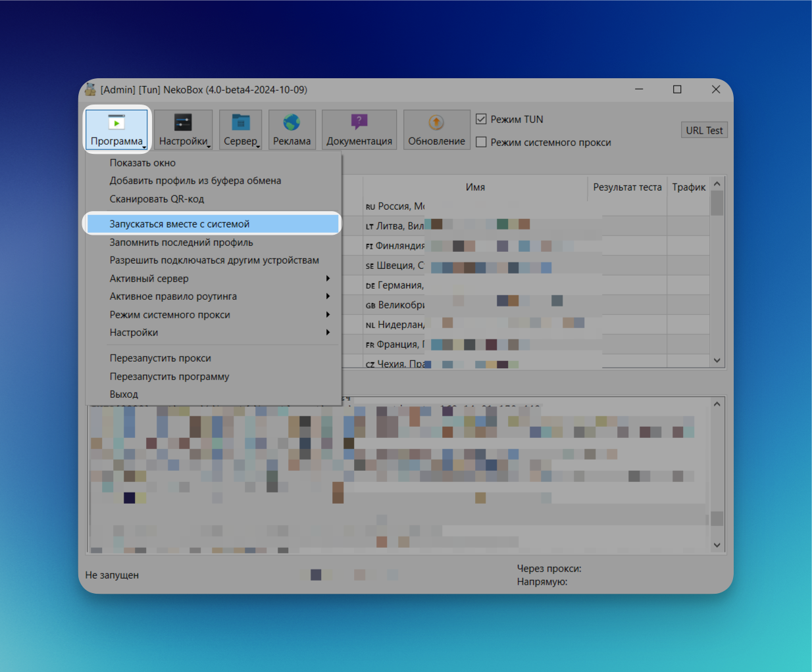
Task: Open the Настройки toolbar button
Action: coord(183,130)
